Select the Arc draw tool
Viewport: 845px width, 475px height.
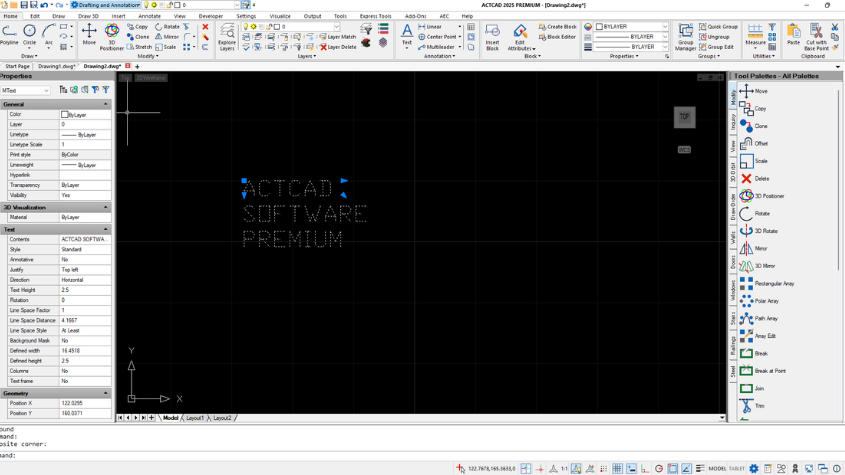[x=49, y=36]
